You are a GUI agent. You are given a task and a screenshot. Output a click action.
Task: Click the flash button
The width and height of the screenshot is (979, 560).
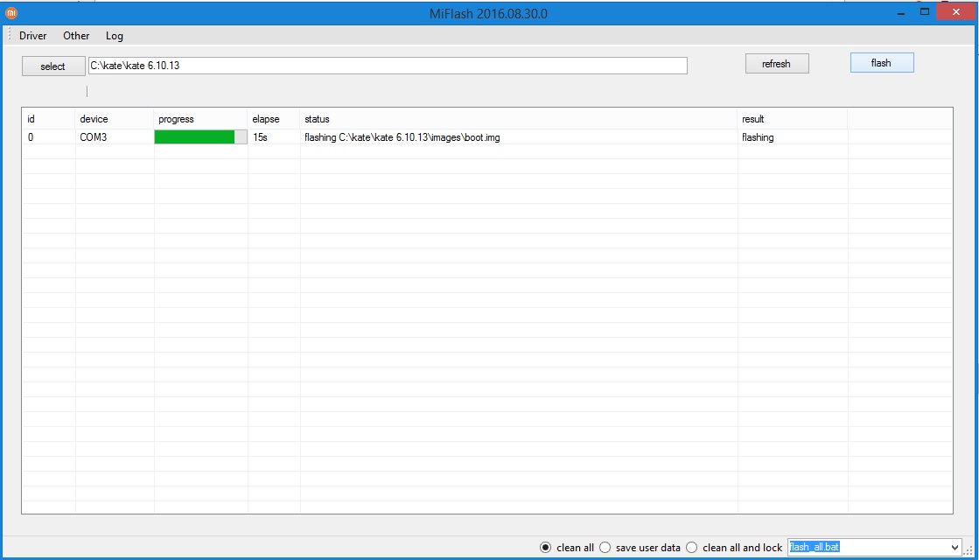coord(882,62)
